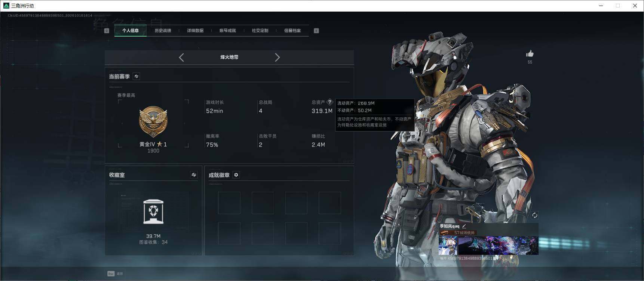Switch to the 信誉档案 tab

tap(292, 31)
